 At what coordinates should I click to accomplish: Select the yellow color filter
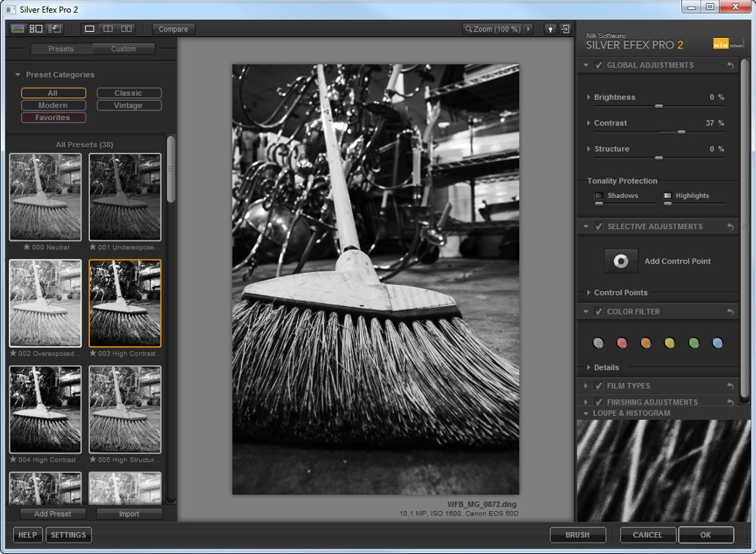pos(669,343)
